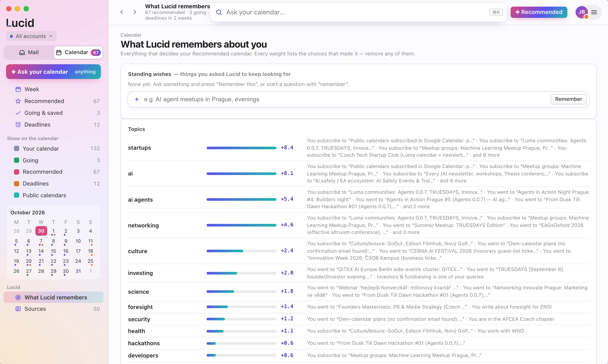This screenshot has height=364, width=608.
Task: Select day 15 in mini calendar
Action: click(53, 251)
